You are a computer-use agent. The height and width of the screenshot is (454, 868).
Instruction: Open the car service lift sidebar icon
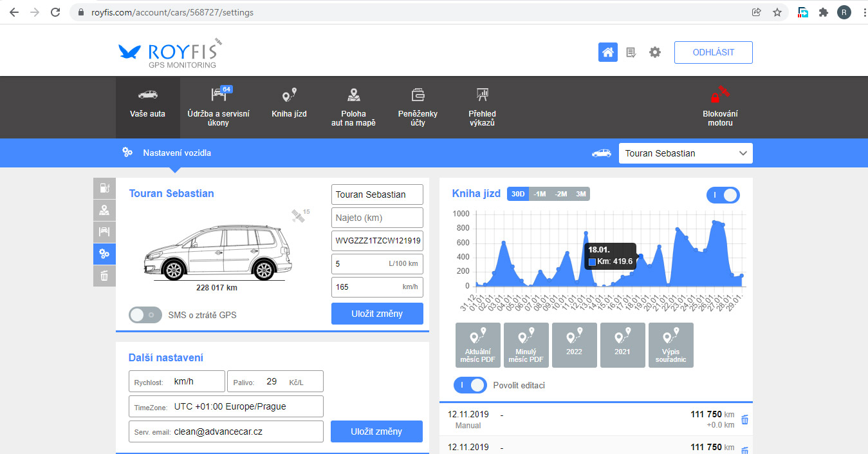point(104,232)
